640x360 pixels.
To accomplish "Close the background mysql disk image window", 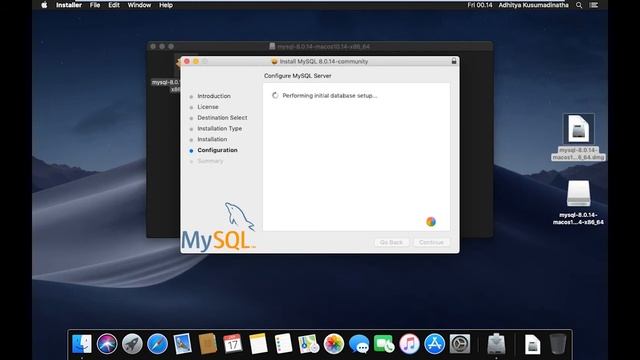I will coord(153,47).
